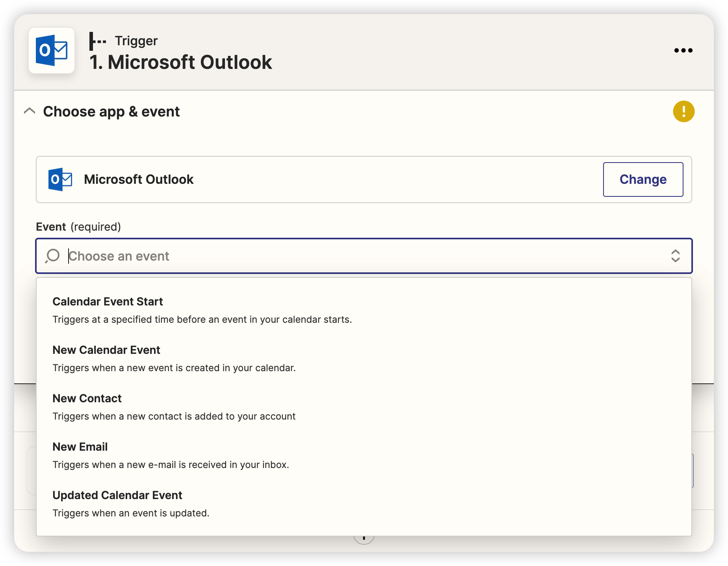Click the yellow warning exclamation icon
Image resolution: width=728 pixels, height=566 pixels.
[683, 112]
